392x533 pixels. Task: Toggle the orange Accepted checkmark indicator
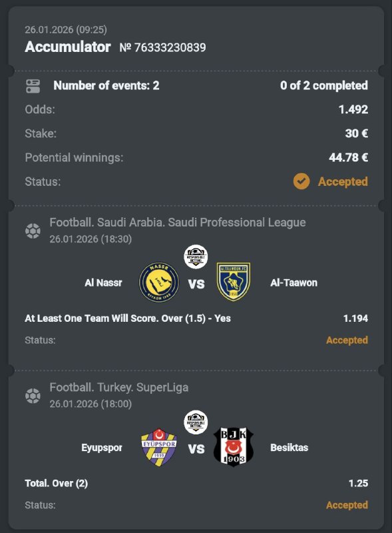(302, 180)
